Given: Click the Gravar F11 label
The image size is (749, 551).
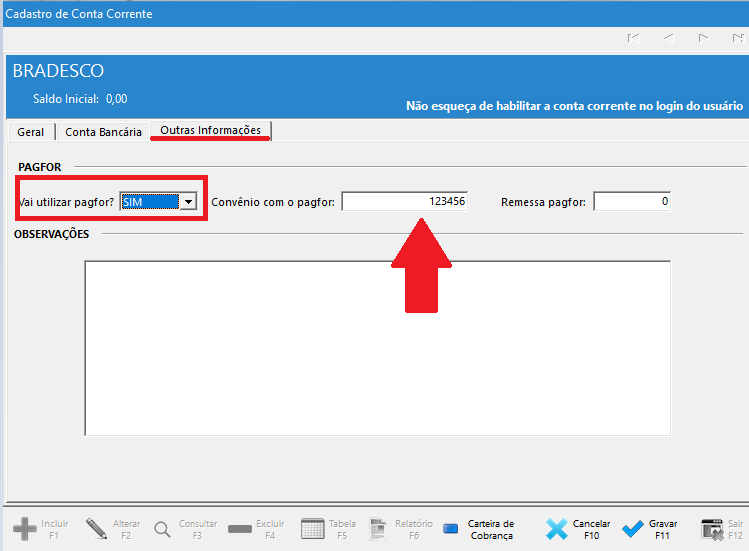Looking at the screenshot, I should (663, 529).
